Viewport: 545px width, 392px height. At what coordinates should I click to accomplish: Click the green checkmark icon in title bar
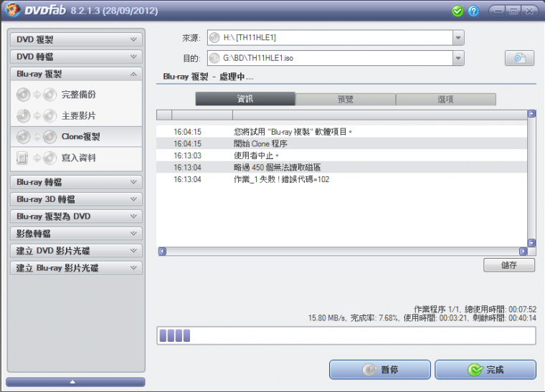(458, 11)
